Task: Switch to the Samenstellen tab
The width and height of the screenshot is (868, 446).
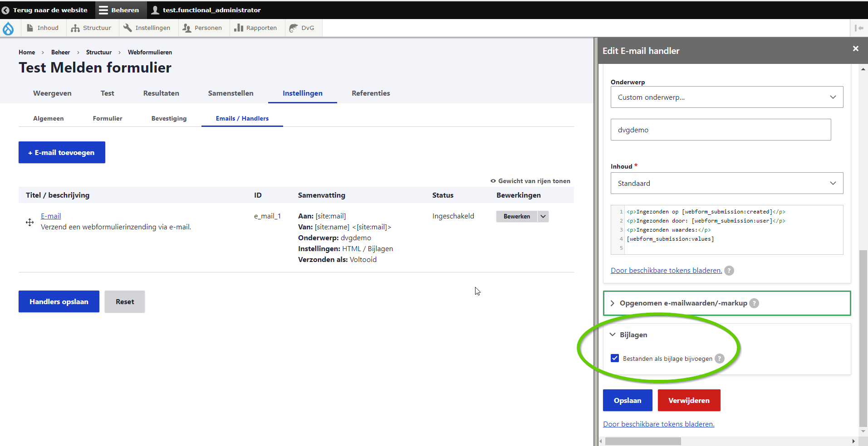Action: [230, 93]
